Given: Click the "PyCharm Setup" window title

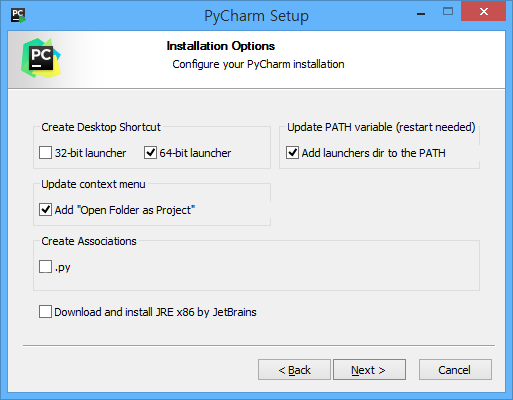Looking at the screenshot, I should 256,16.
